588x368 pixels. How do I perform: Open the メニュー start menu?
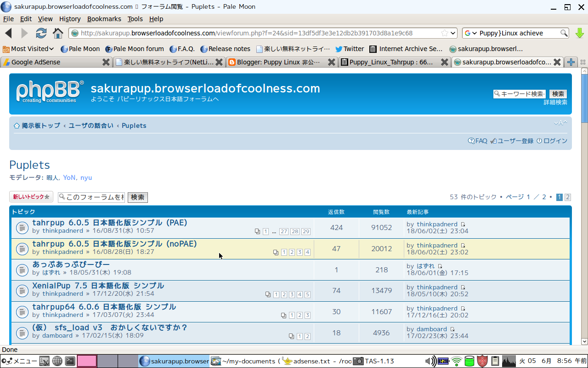pyautogui.click(x=18, y=361)
